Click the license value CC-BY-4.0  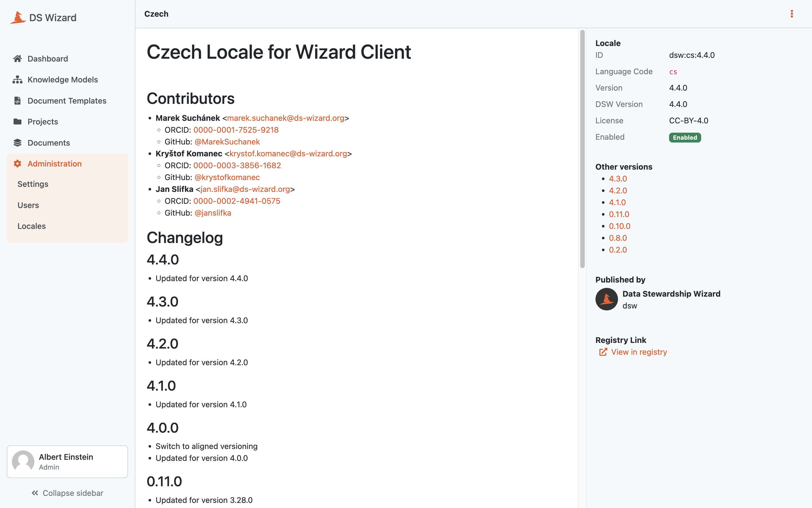pos(689,121)
